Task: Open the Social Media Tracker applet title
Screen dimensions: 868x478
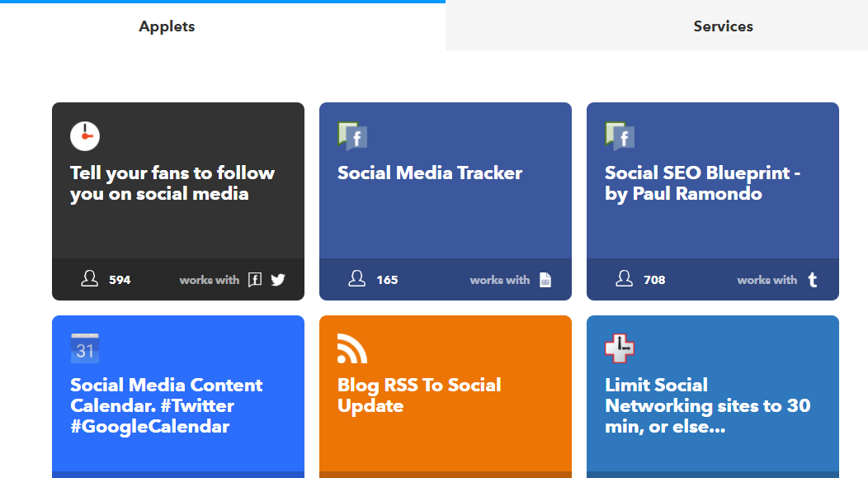Action: [430, 173]
